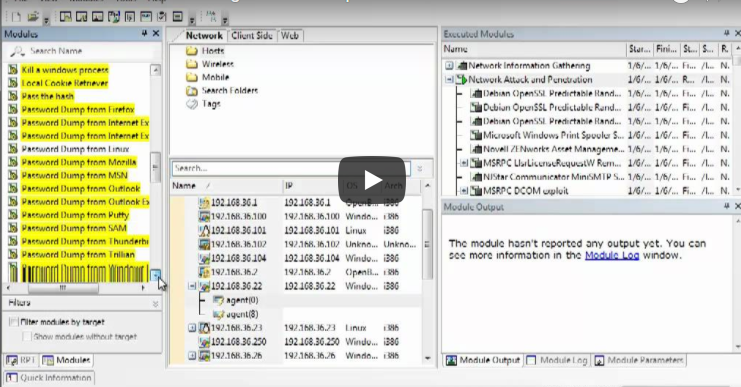Click the Tags icon in Network tree
The image size is (741, 387).
pyautogui.click(x=191, y=104)
